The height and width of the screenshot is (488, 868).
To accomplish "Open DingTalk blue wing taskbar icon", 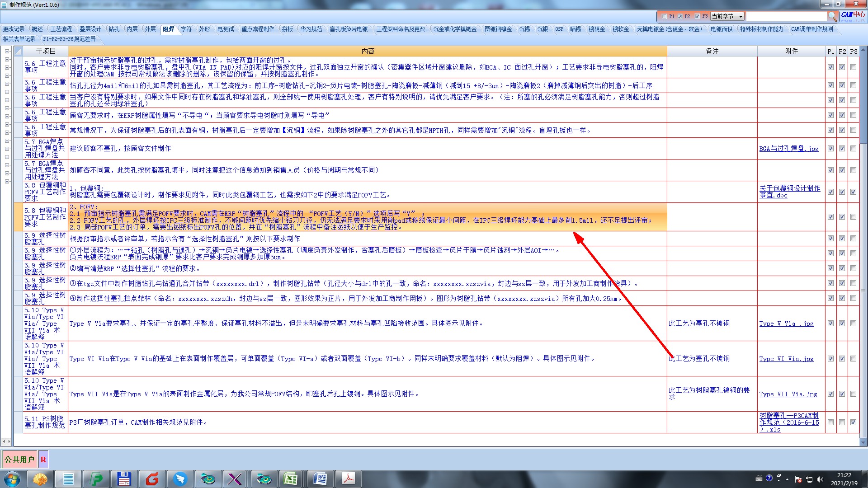I will pos(180,479).
